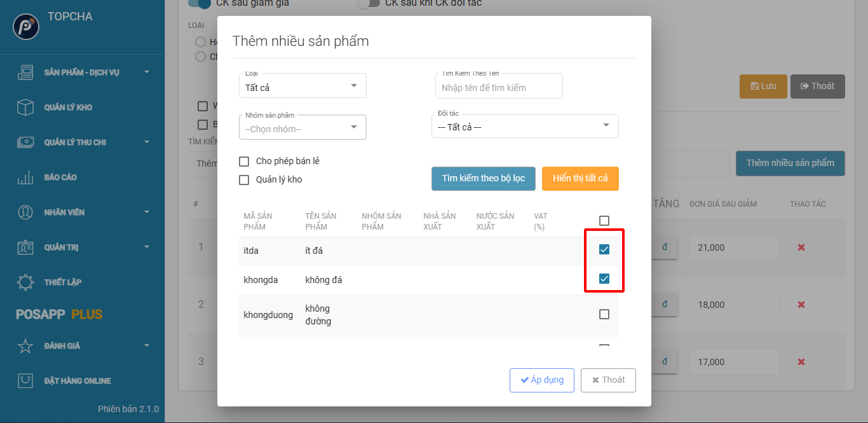Open the Đối tác dropdown

point(524,127)
